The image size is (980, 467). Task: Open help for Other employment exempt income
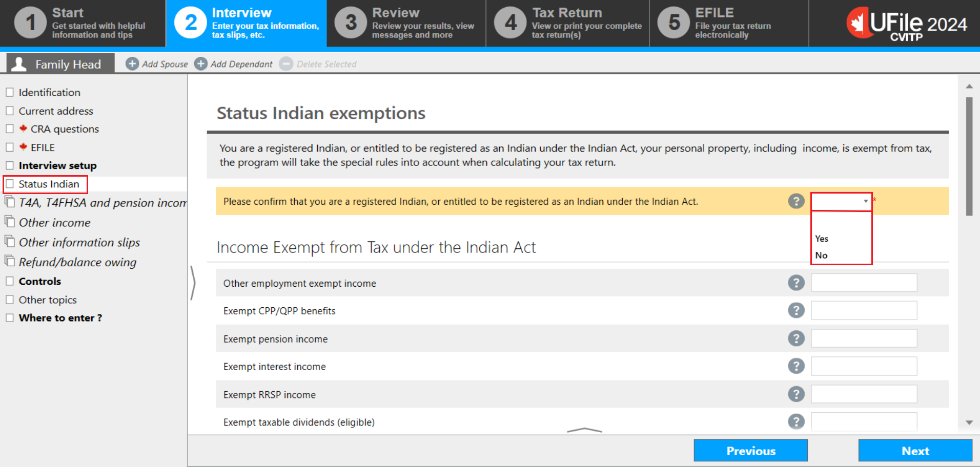click(x=796, y=283)
